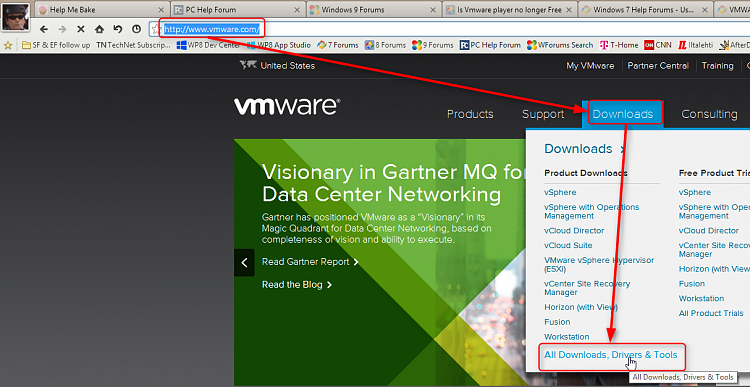
Task: Click Workstation under Free Product Trials
Action: tap(701, 299)
